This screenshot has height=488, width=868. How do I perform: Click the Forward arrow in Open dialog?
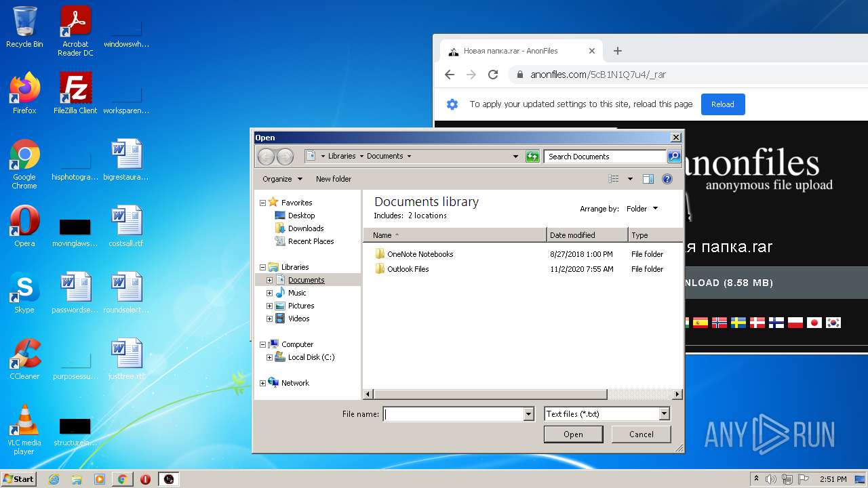click(x=285, y=157)
